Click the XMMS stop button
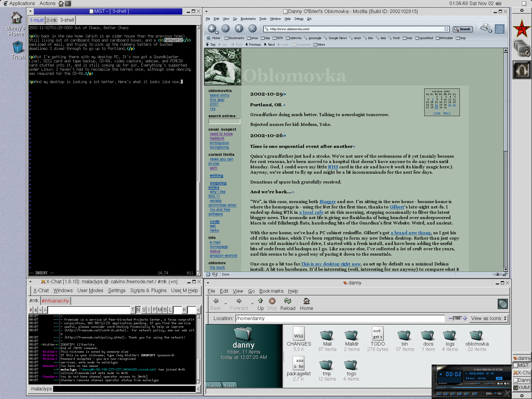Viewport: 532px width, 399px height. click(x=460, y=394)
